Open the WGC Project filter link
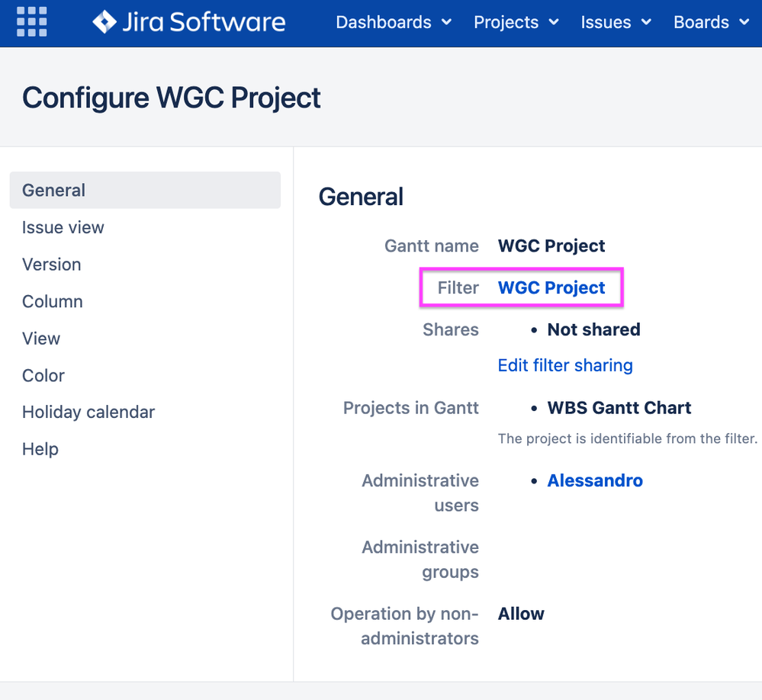The image size is (762, 700). (x=551, y=287)
